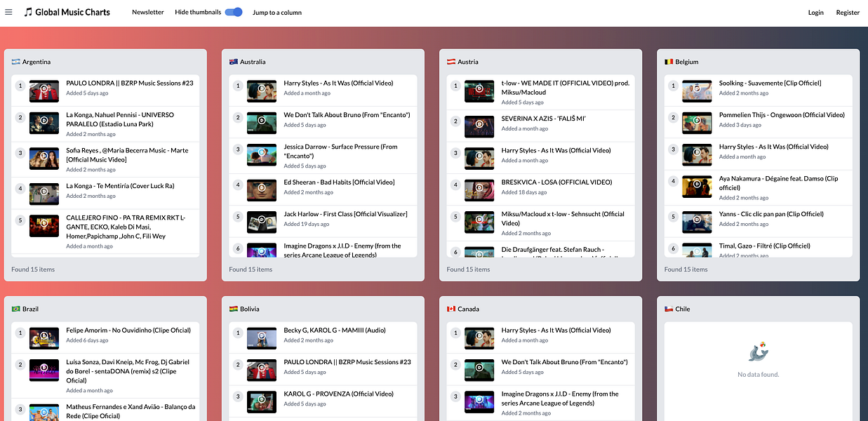868x421 pixels.
Task: Play BRESKVICA LOSA thumbnail
Action: pyautogui.click(x=479, y=189)
